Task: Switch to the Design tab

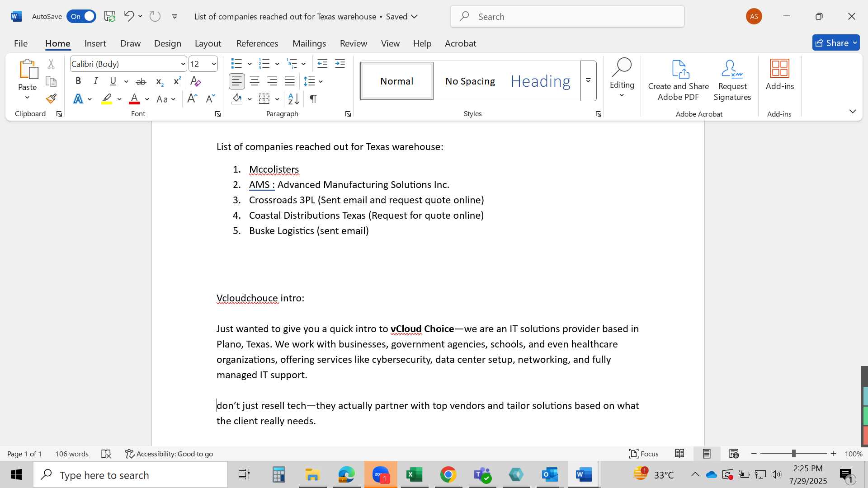Action: [x=167, y=43]
